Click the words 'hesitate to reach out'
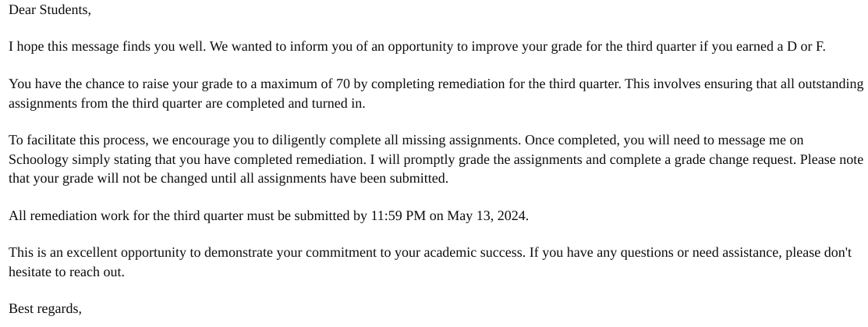Viewport: 868px width, 327px height. 66,272
